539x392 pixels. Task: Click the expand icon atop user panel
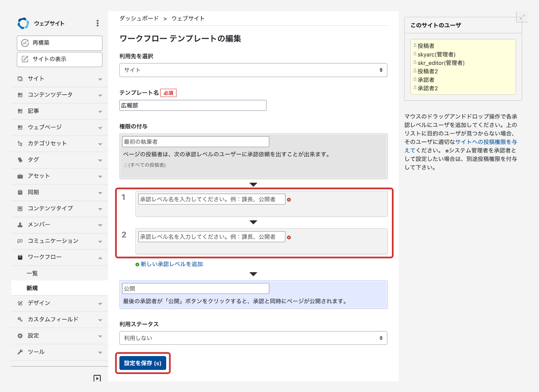(x=522, y=17)
